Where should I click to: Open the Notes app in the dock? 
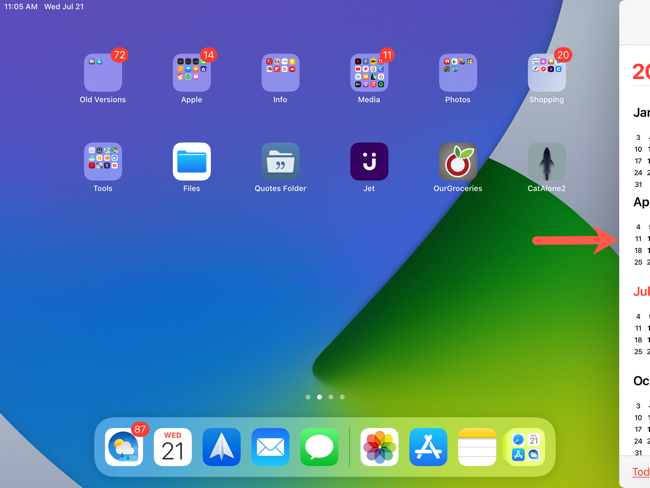tap(477, 447)
